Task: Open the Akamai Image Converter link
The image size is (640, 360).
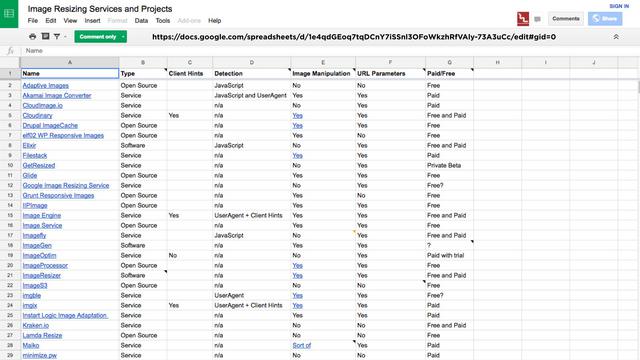Action: tap(57, 96)
